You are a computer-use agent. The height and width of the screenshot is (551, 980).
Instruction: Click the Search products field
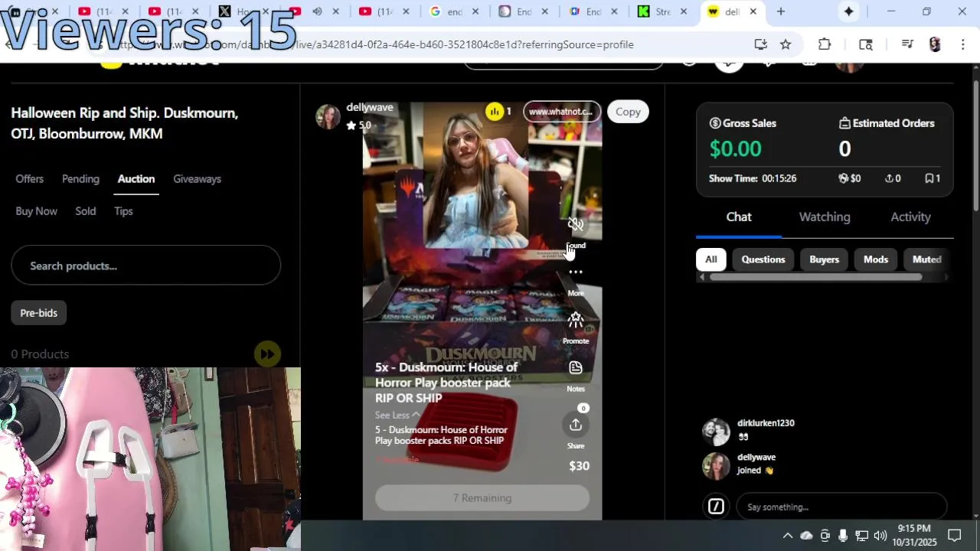[x=145, y=266]
